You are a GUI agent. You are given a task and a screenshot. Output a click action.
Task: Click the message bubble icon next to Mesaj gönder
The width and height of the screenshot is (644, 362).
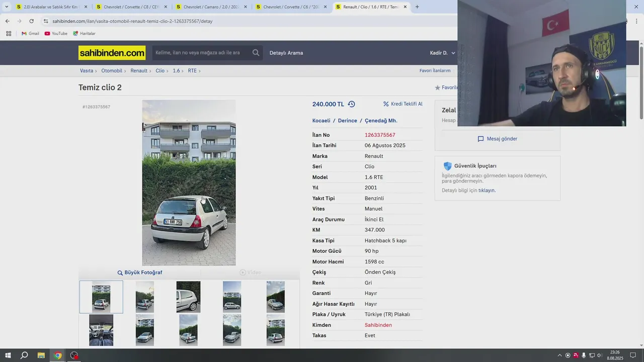(480, 139)
